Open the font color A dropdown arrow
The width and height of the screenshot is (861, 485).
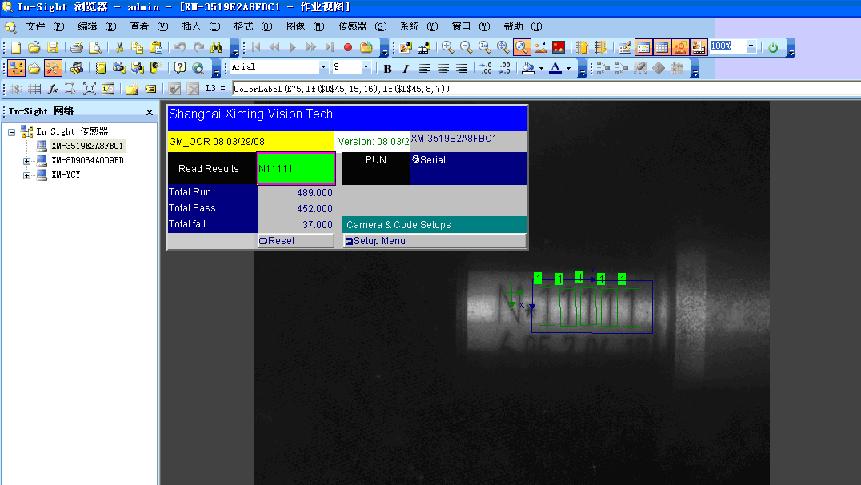[569, 68]
